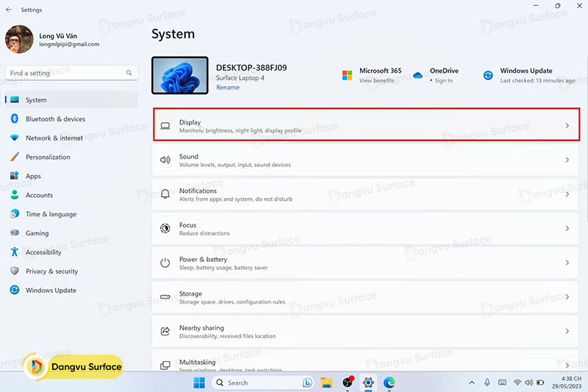
Task: Click the Personalization paintbrush icon
Action: tap(14, 157)
